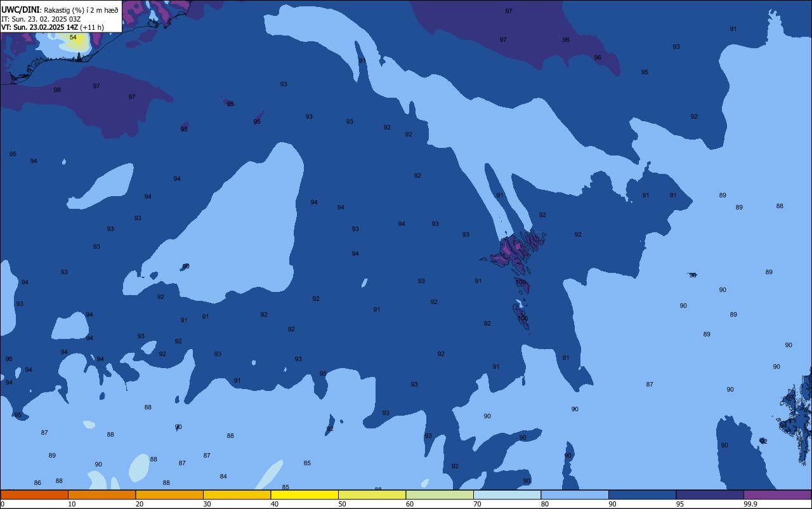Select the 70–80 pale blue legend swatch

[x=507, y=494]
